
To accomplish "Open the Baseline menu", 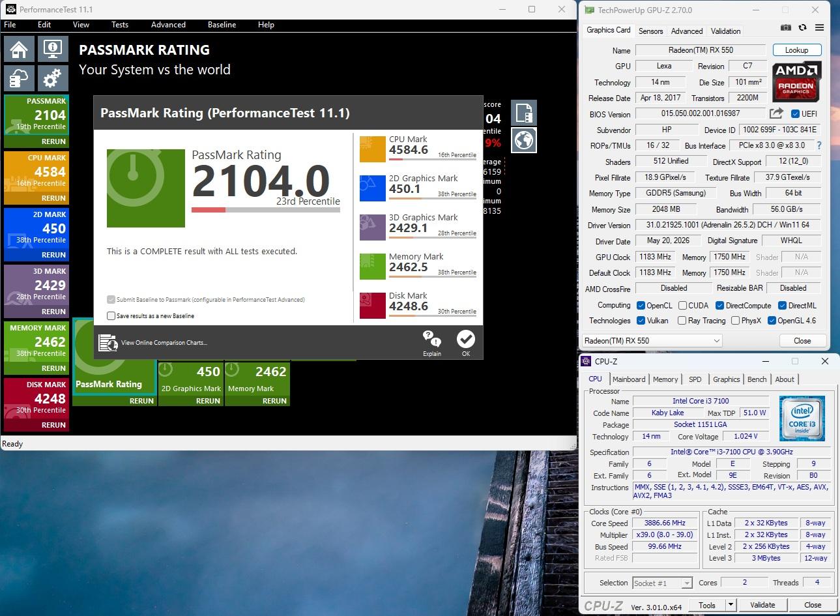I will point(222,25).
